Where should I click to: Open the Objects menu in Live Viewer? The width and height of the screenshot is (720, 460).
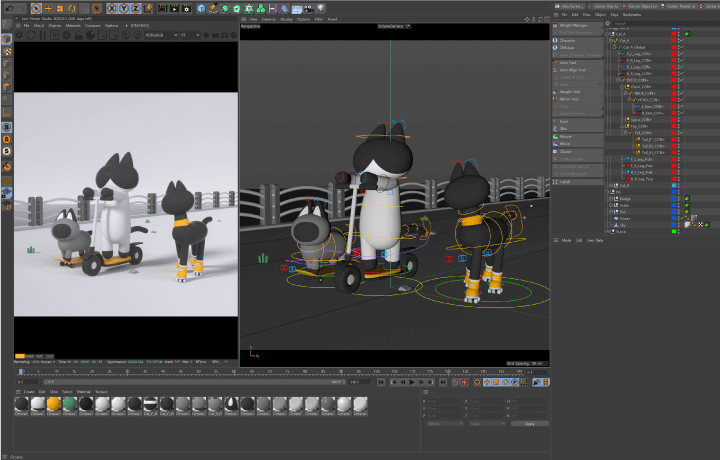[55, 26]
